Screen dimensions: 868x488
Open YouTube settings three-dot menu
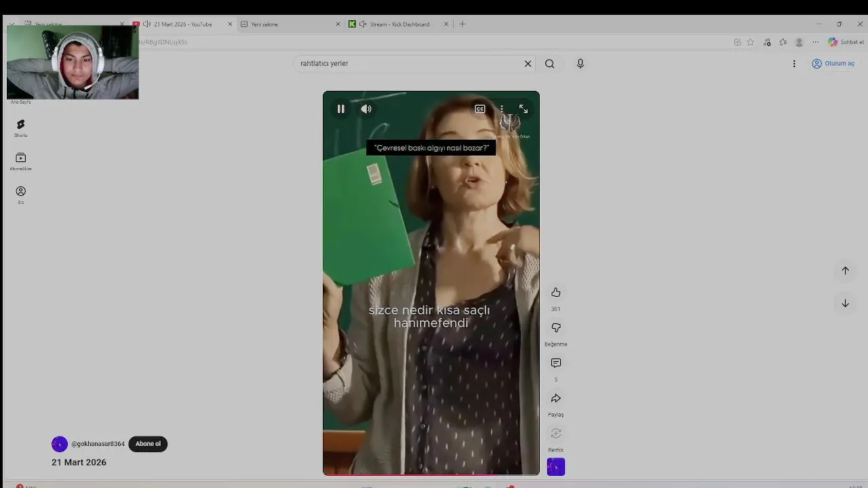pyautogui.click(x=794, y=64)
